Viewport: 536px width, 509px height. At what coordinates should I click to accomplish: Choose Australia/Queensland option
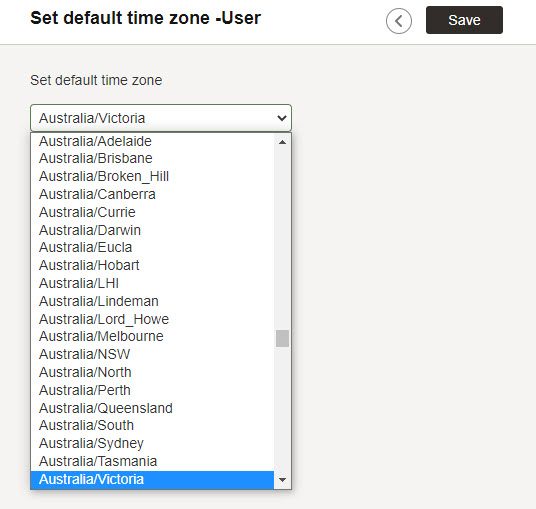pos(152,408)
